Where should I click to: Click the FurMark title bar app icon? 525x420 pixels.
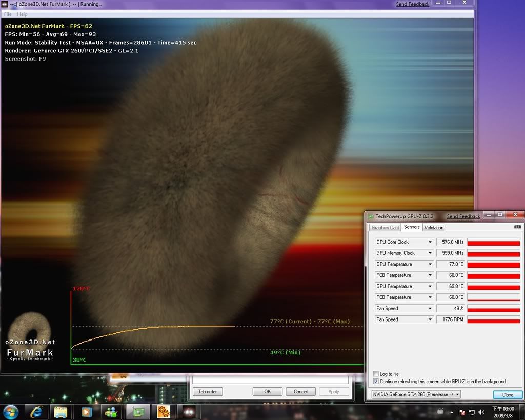pyautogui.click(x=5, y=4)
